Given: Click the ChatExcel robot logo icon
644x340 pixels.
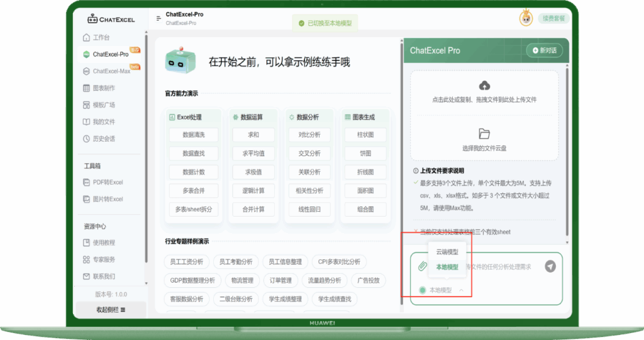Looking at the screenshot, I should tap(92, 18).
